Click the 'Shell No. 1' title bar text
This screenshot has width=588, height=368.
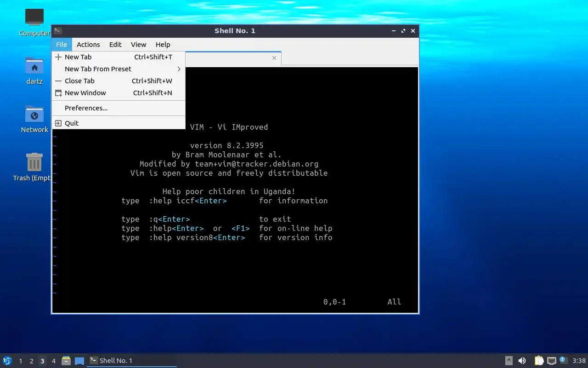[235, 31]
